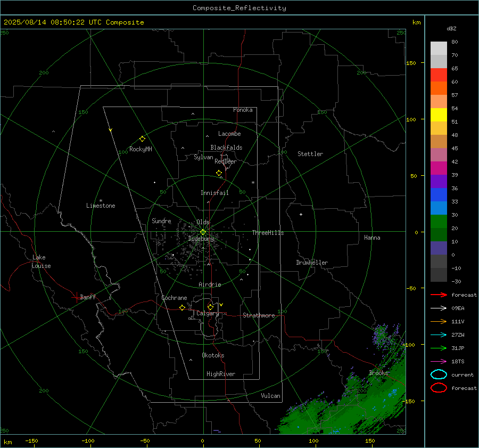Click the Calgary city label
This screenshot has width=479, height=448.
tap(208, 313)
